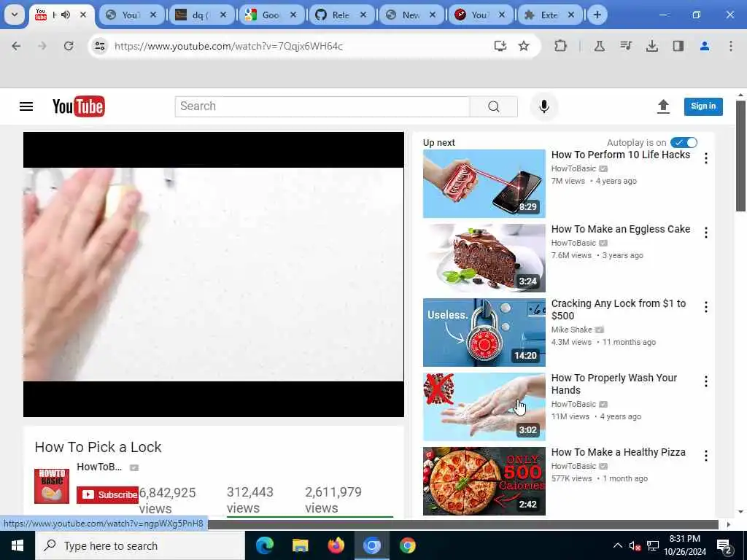
Task: Open File Explorer from taskbar
Action: 300,545
